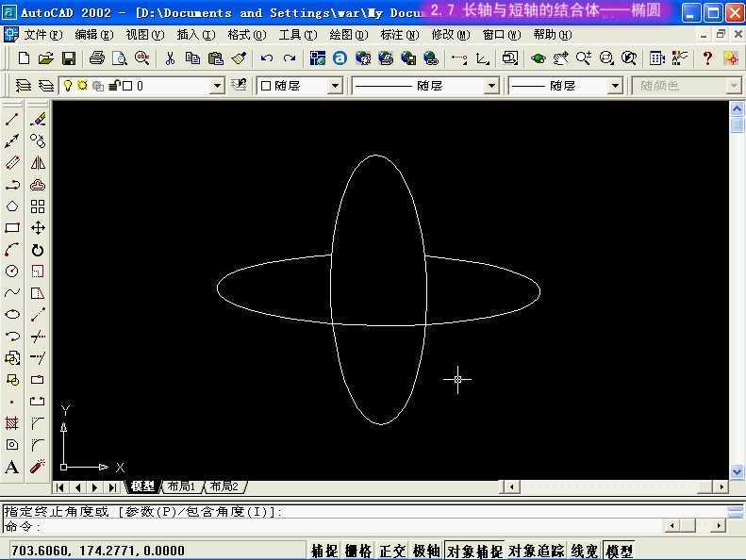This screenshot has width=746, height=560.
Task: Select the Spline draw tool
Action: [12, 292]
